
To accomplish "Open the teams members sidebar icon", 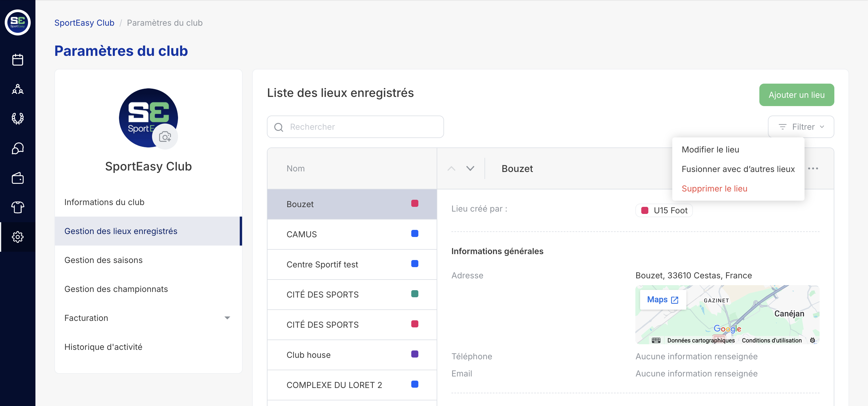I will pyautogui.click(x=17, y=89).
